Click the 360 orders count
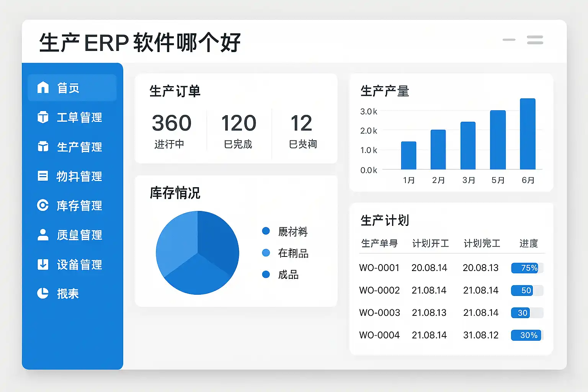 point(171,123)
